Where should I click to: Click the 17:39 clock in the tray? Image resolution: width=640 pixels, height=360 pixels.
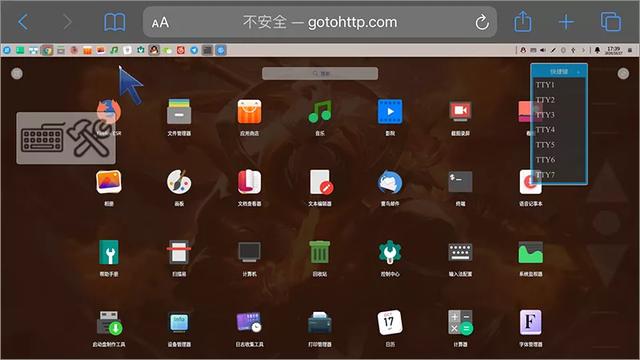613,50
